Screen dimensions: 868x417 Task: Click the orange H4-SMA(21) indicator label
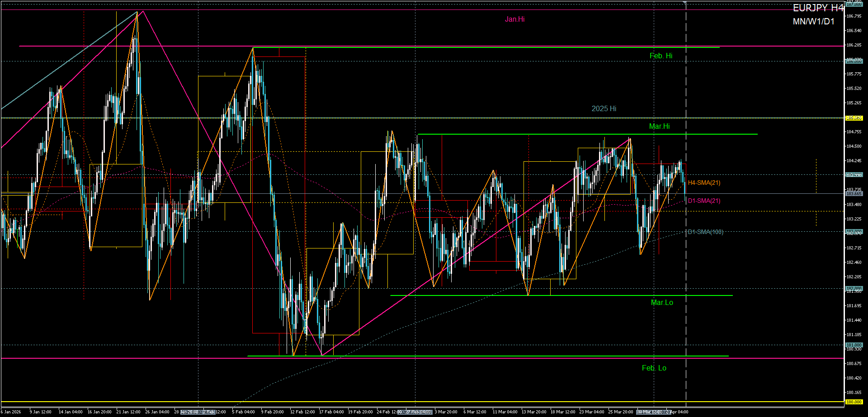704,183
